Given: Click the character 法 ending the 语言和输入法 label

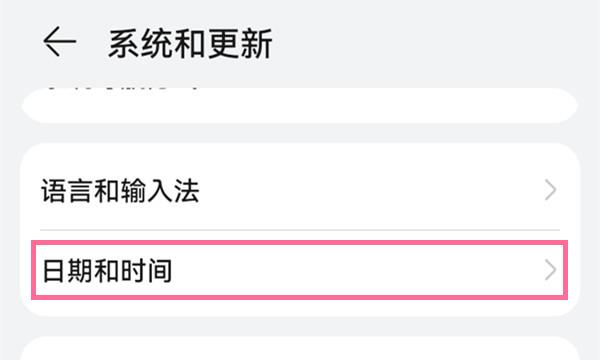Looking at the screenshot, I should point(187,191).
